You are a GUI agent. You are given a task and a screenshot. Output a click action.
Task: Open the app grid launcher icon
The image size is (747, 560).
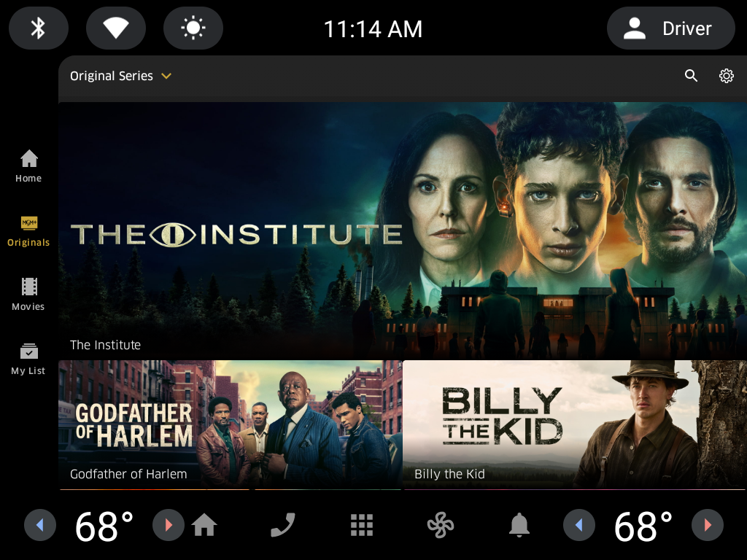pyautogui.click(x=362, y=525)
